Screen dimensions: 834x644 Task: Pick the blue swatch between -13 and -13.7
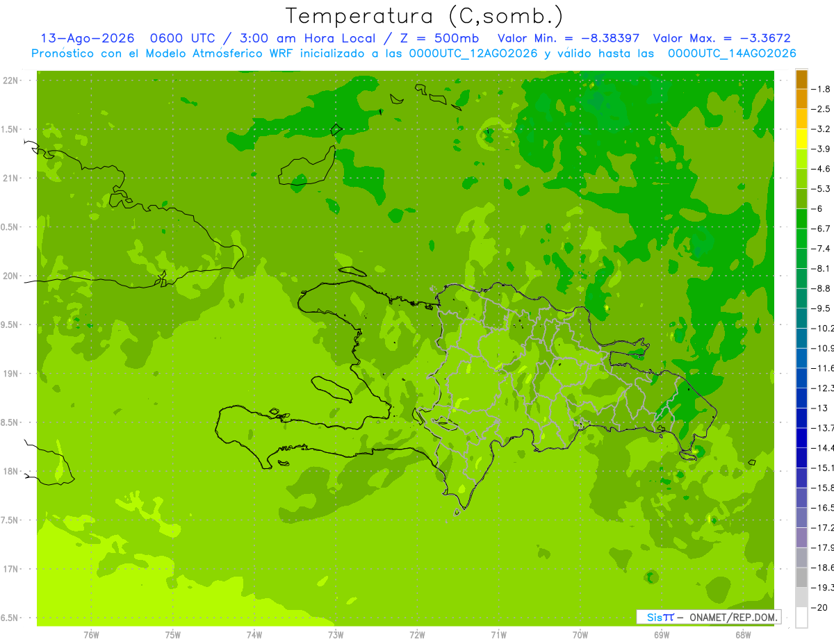(x=801, y=418)
